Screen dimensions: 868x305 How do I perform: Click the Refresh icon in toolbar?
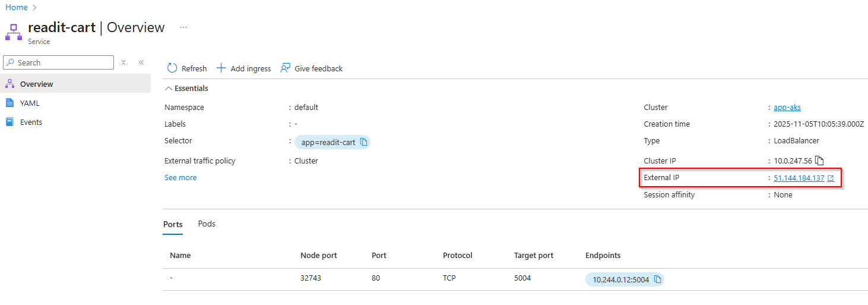[x=172, y=68]
